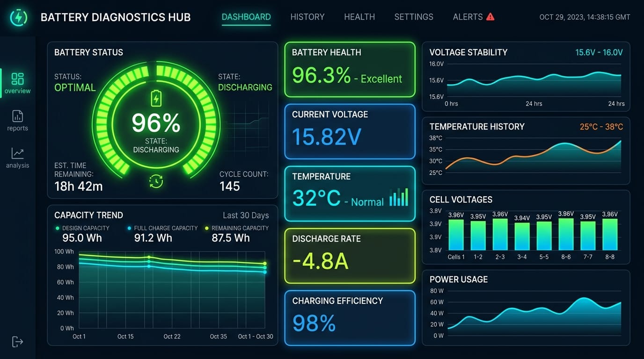
Task: Click the date and time in header
Action: coord(585,17)
